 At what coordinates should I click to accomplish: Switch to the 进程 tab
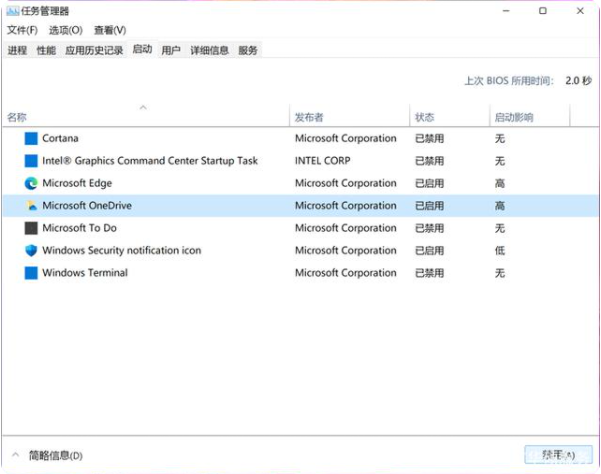tap(17, 50)
